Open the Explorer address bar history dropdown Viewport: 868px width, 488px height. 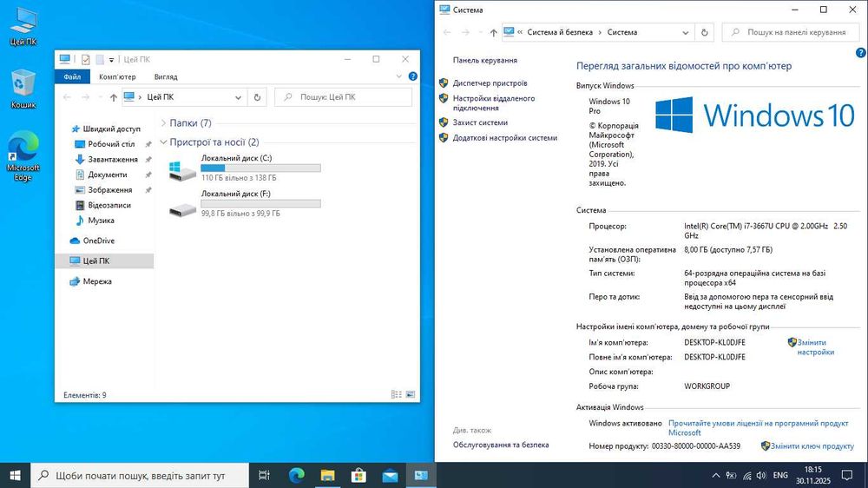pos(238,97)
